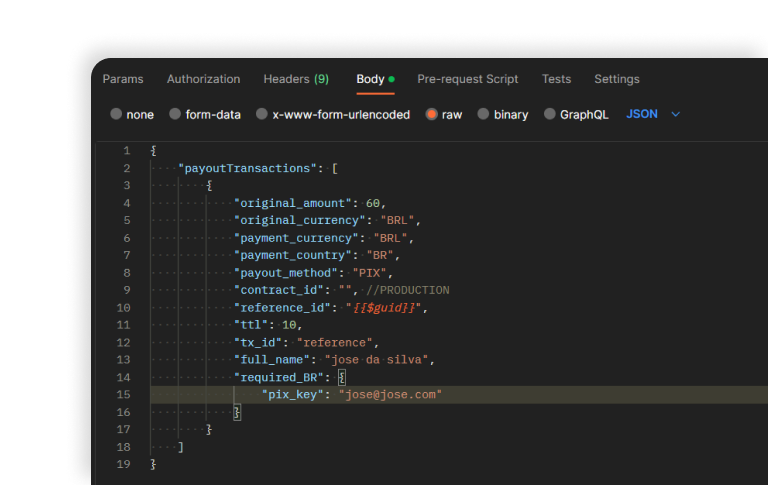Screen dimensions: 768x485
Task: Click the "required_BR" key
Action: (279, 377)
